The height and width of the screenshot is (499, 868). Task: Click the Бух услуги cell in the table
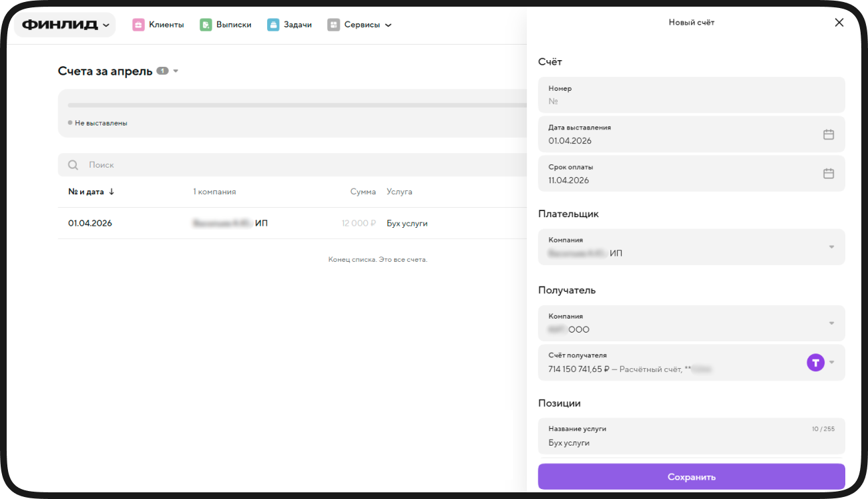[407, 223]
